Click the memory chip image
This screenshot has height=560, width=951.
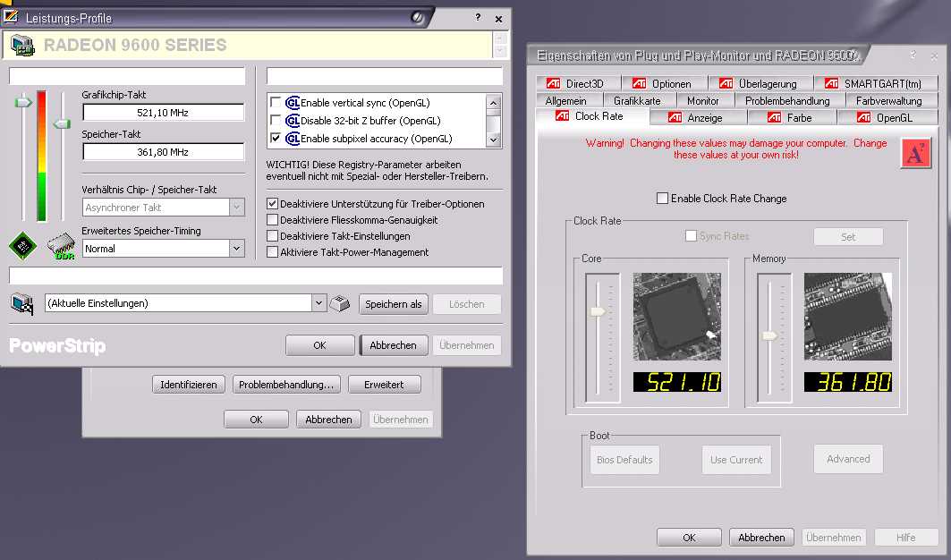tap(848, 316)
